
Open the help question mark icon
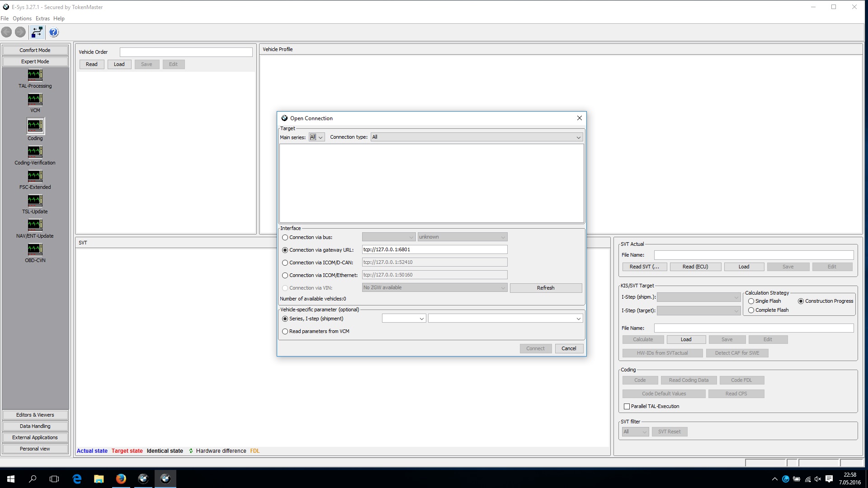click(54, 32)
